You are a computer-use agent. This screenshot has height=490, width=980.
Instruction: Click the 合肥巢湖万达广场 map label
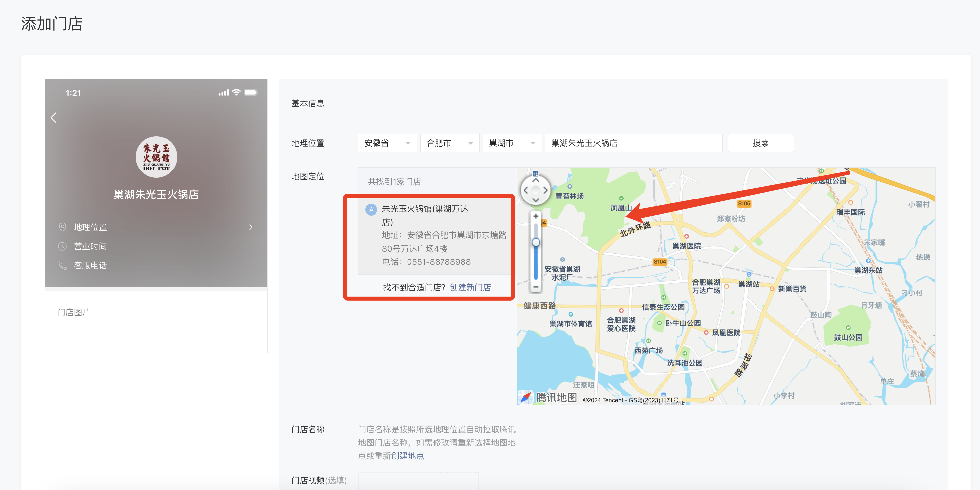(706, 286)
